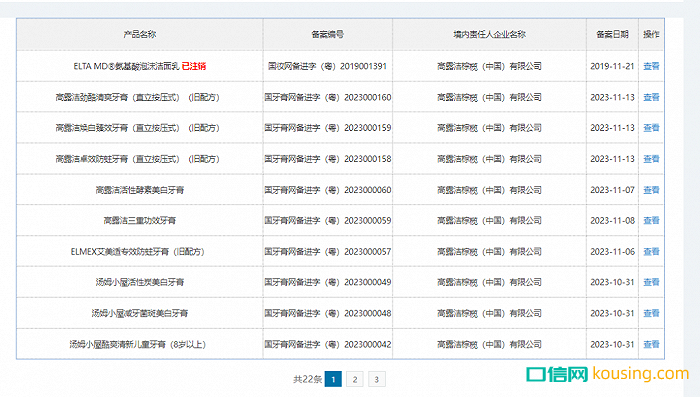The height and width of the screenshot is (397, 700).
Task: Select filing number 2023000159 cell
Action: tap(328, 128)
